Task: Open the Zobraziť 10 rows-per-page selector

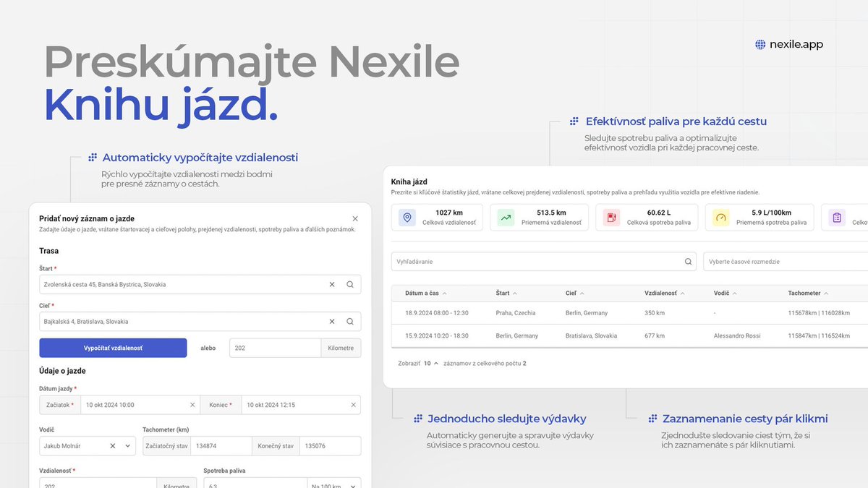Action: 431,363
